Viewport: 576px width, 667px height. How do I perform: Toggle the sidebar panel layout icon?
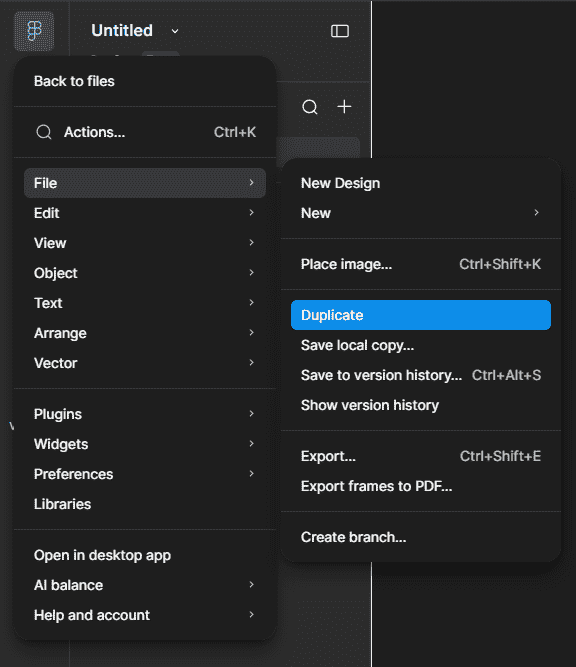340,31
